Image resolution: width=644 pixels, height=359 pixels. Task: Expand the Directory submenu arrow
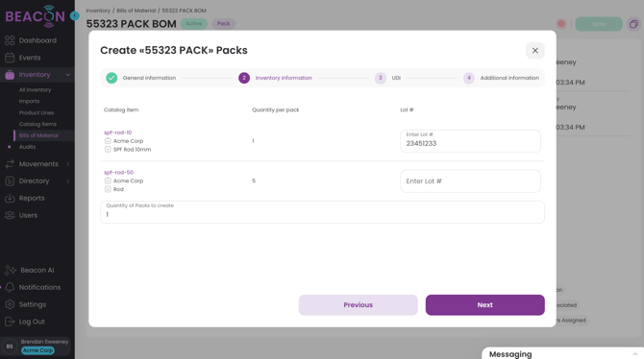68,180
